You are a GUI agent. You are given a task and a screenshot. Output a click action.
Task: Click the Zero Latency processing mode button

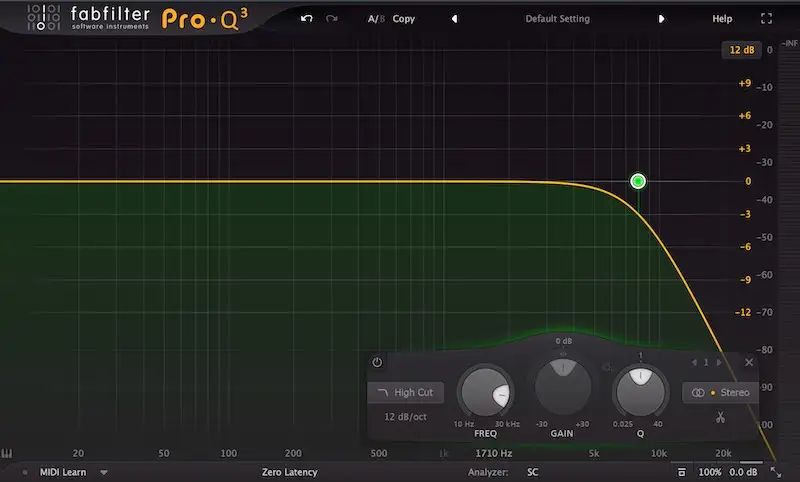tap(289, 472)
